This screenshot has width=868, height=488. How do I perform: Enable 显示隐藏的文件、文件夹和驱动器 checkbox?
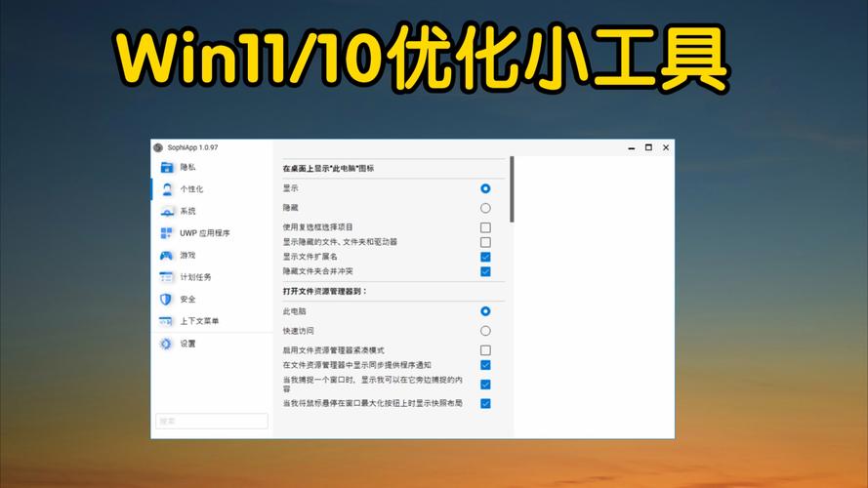[485, 242]
